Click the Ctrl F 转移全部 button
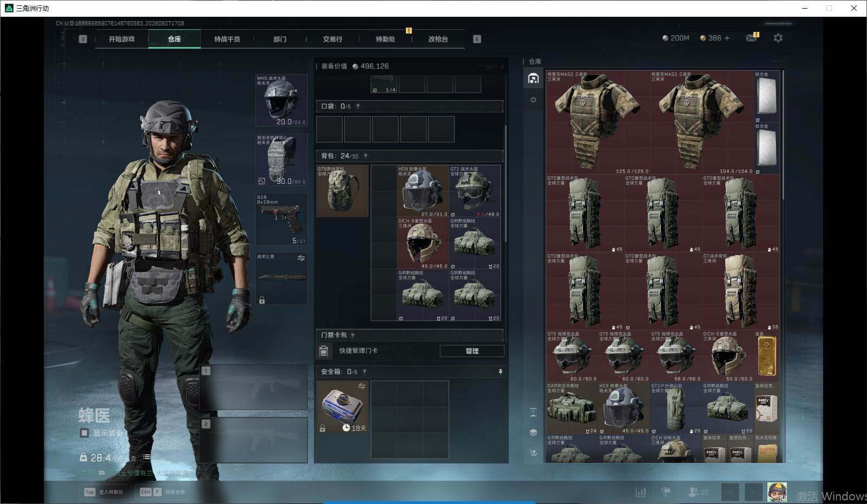This screenshot has width=867, height=504. click(162, 492)
